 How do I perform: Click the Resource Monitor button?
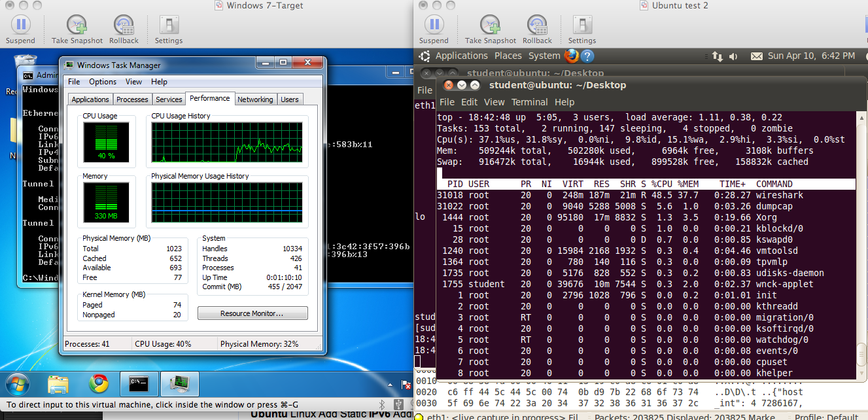[x=252, y=313]
